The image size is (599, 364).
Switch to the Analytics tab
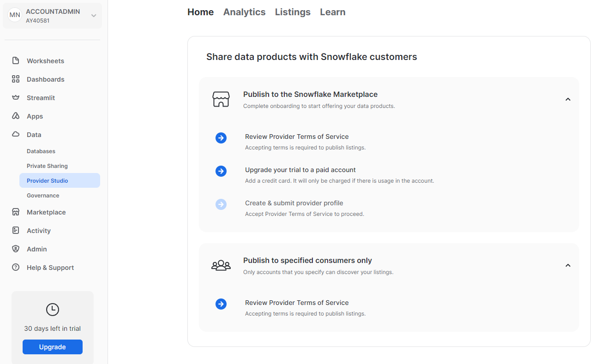point(245,12)
